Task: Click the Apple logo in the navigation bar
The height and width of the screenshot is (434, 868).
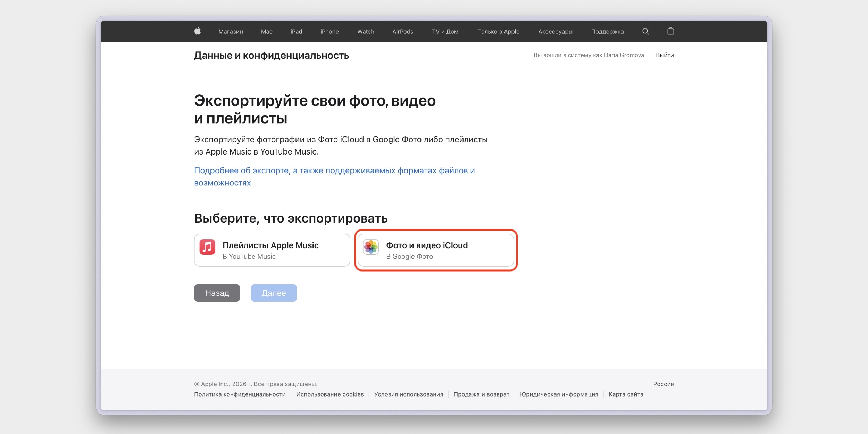Action: click(x=197, y=31)
